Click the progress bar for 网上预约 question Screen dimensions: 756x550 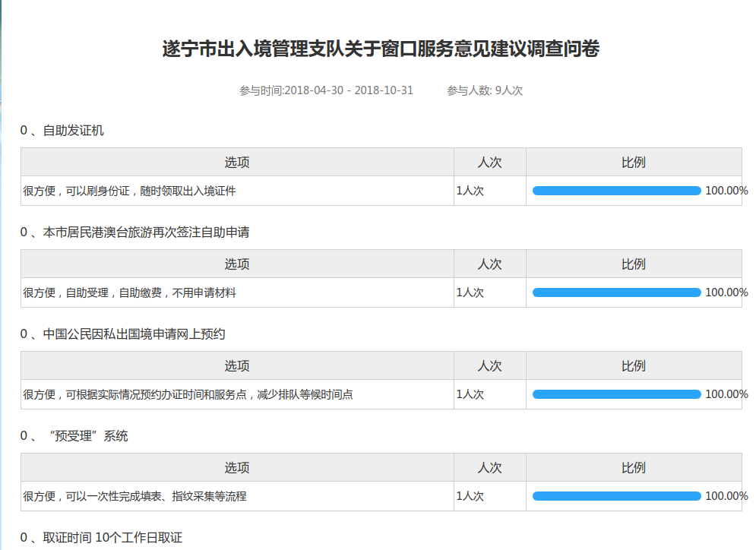[x=616, y=394]
